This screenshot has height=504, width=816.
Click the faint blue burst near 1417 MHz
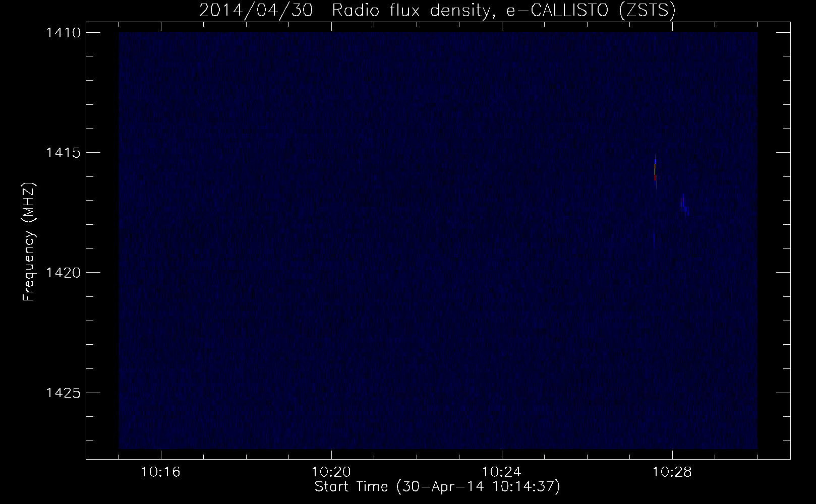click(x=684, y=205)
